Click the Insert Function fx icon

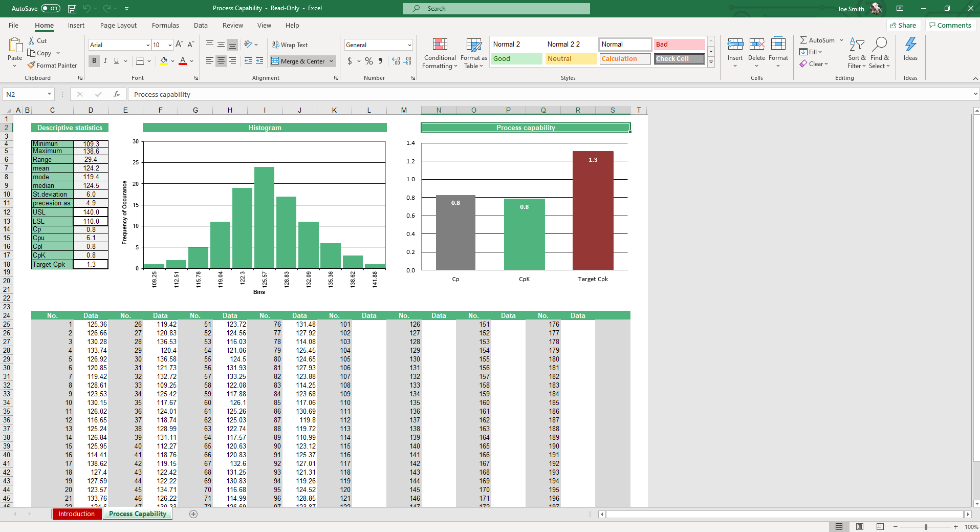[117, 94]
